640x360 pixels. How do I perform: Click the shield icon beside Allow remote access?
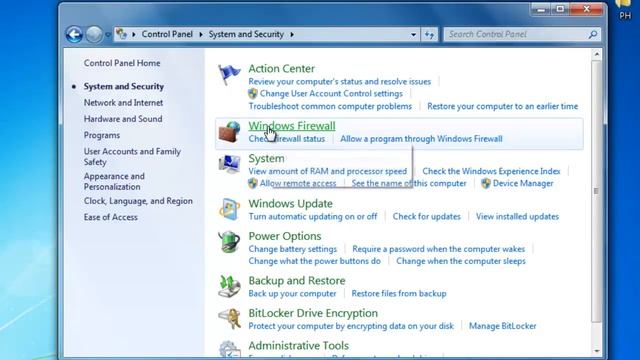click(x=253, y=183)
